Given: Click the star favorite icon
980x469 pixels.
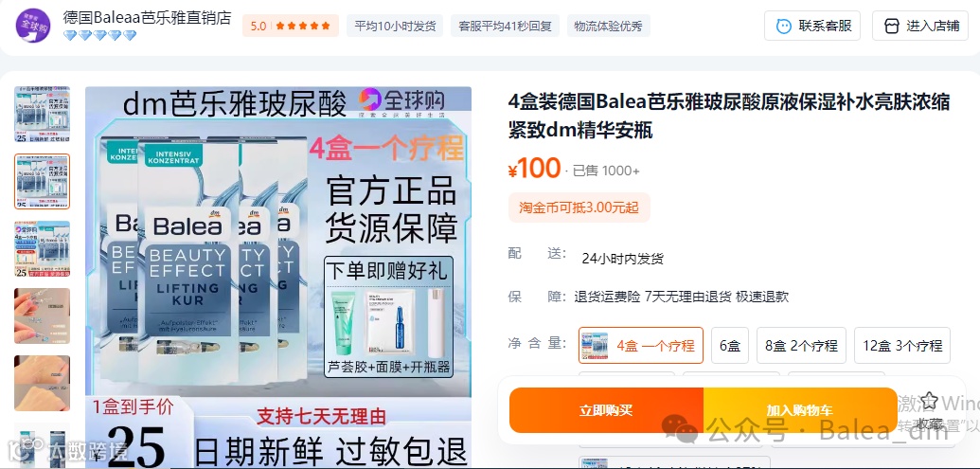Looking at the screenshot, I should (930, 401).
